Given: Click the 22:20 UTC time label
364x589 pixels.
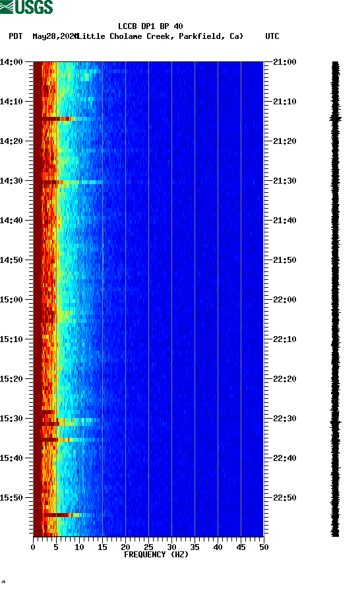Looking at the screenshot, I should pyautogui.click(x=285, y=379).
